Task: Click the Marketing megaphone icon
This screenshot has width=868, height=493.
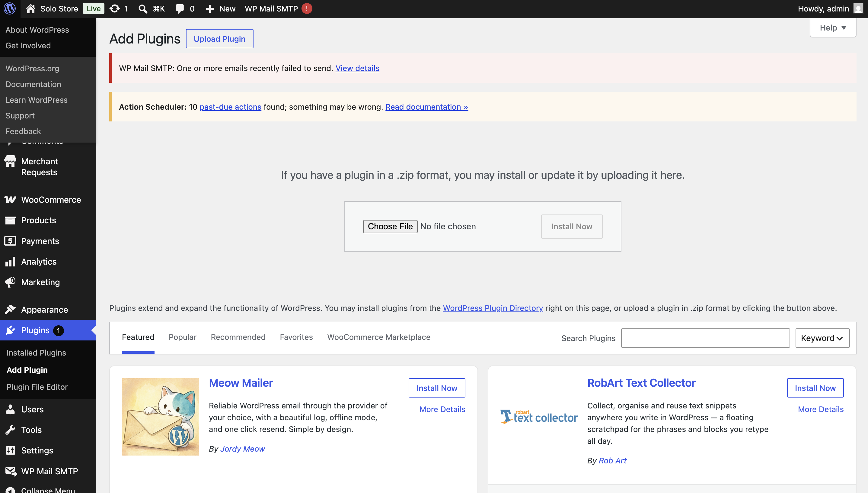Action: (x=10, y=282)
